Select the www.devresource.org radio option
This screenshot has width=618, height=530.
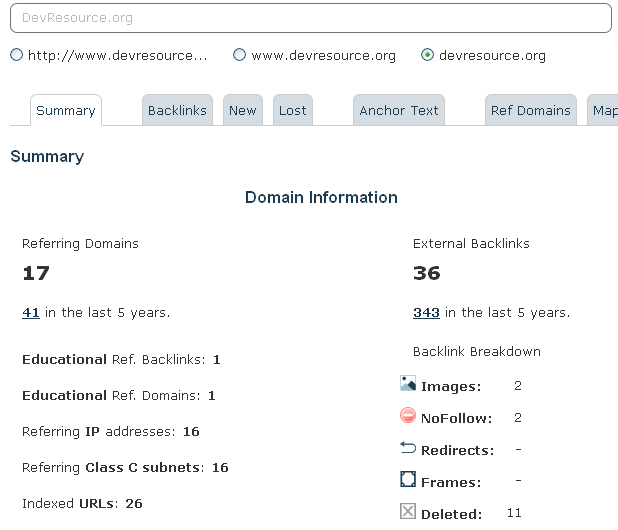tap(240, 55)
